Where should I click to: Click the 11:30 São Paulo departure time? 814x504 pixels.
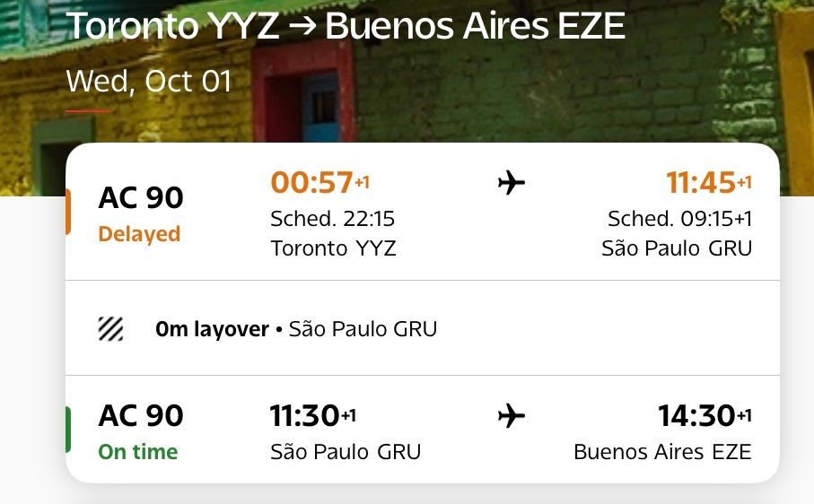tap(305, 416)
